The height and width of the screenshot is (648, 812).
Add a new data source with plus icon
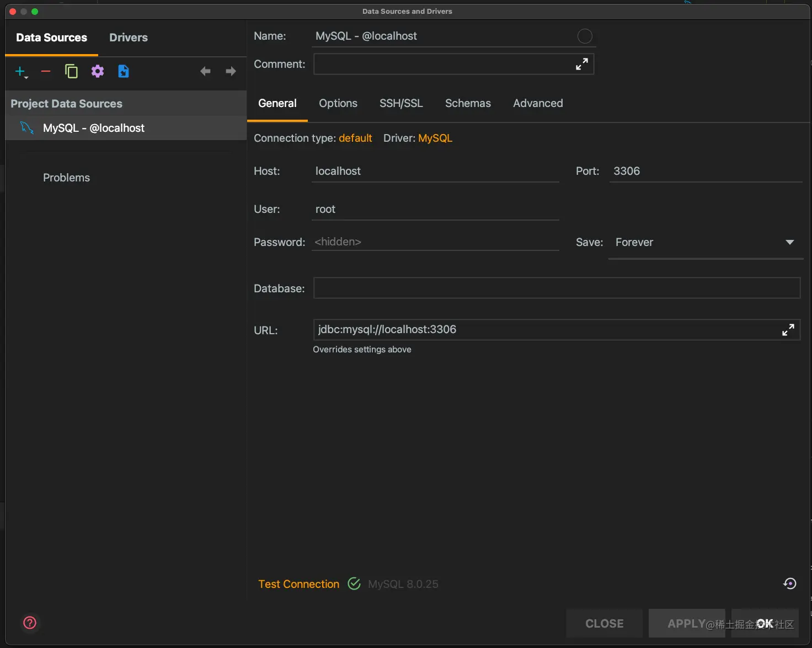tap(20, 72)
